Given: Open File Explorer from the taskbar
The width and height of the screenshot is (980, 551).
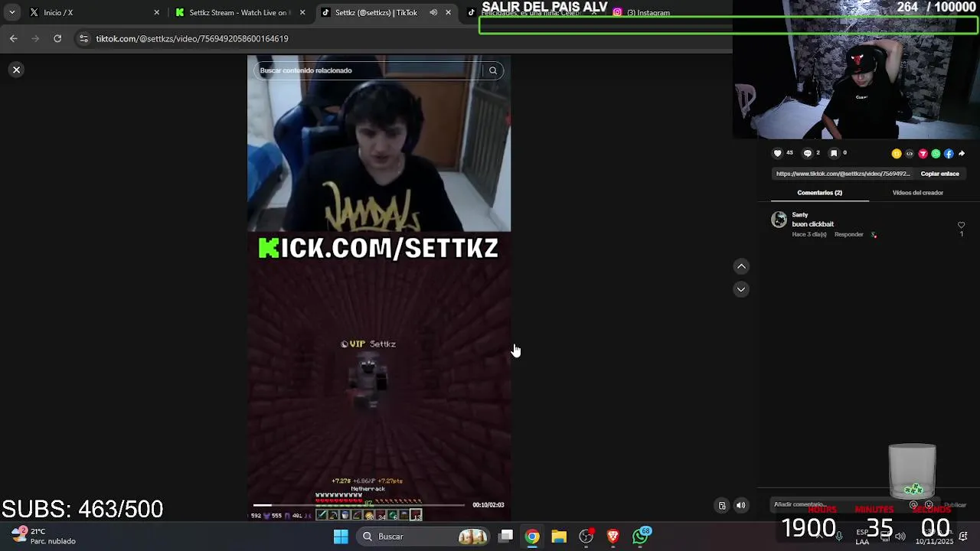Looking at the screenshot, I should (559, 536).
